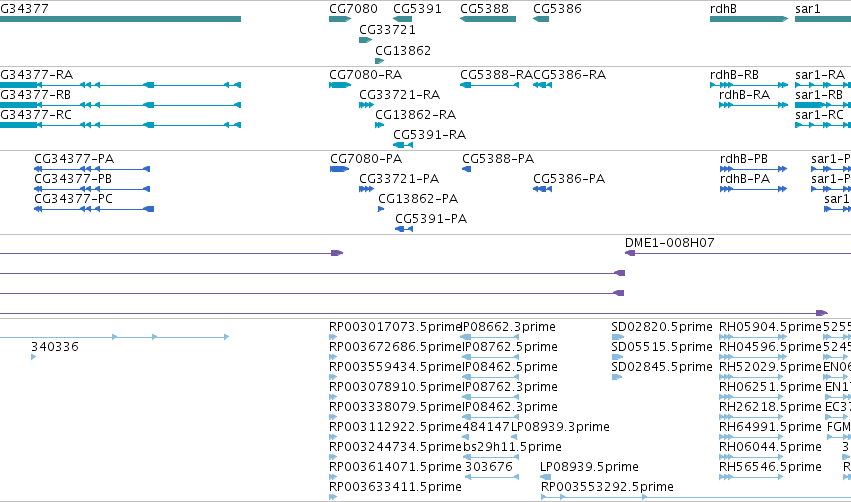Select transcript CG7080-RA
Viewport: 851px width, 502px height.
(340, 85)
